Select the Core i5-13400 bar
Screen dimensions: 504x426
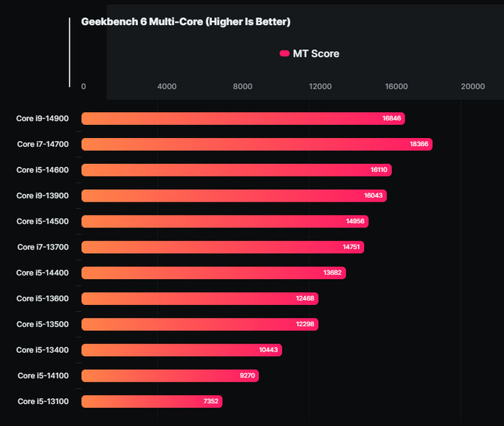[181, 350]
